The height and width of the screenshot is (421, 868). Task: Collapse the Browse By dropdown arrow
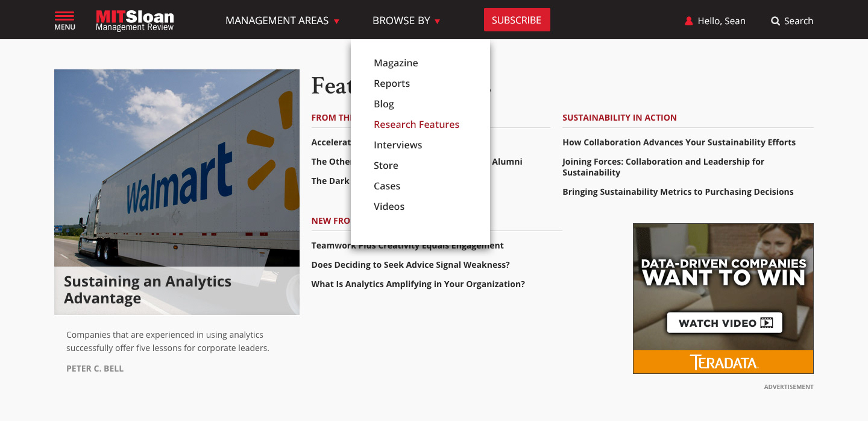[x=437, y=22]
